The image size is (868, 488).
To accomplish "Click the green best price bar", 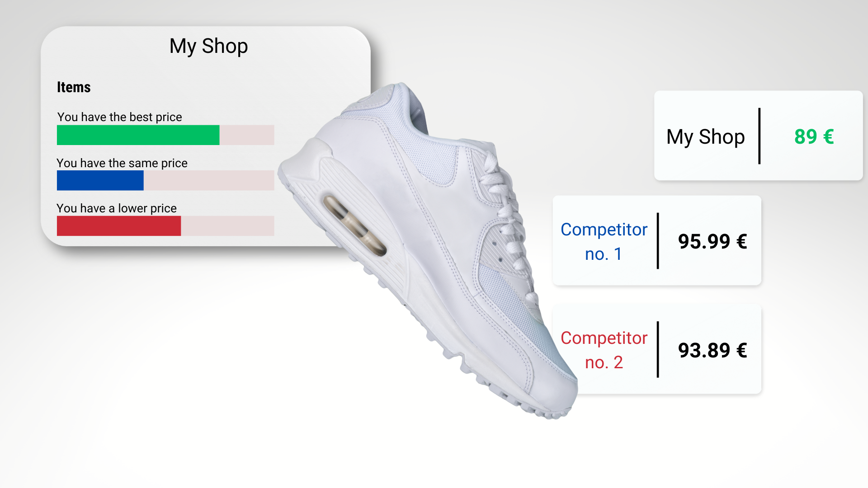I will click(x=138, y=135).
